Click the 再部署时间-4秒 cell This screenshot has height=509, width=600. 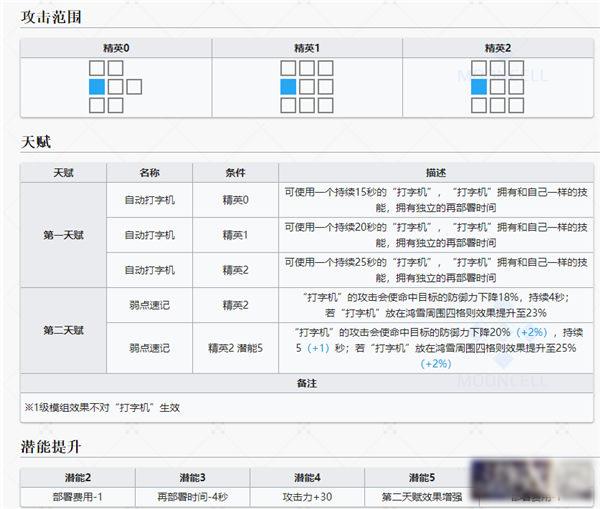tap(192, 497)
